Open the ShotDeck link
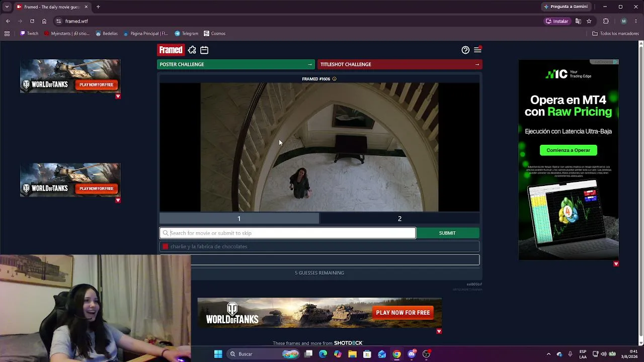644x362 pixels. pos(348,343)
